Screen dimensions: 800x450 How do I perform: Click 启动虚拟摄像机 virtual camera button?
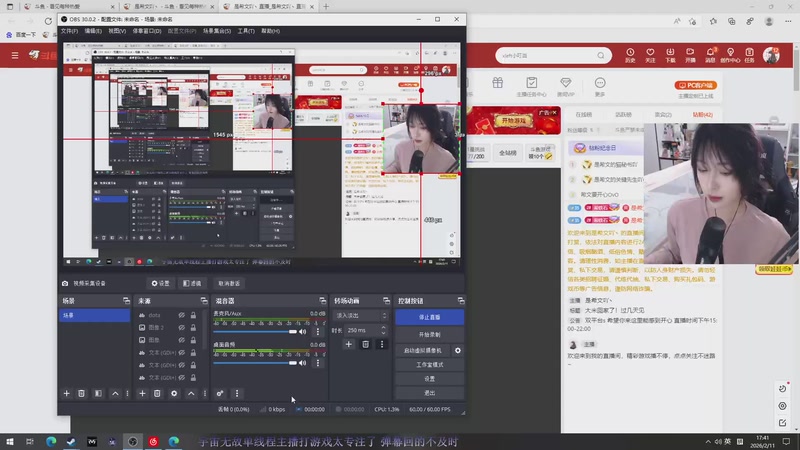pyautogui.click(x=423, y=351)
